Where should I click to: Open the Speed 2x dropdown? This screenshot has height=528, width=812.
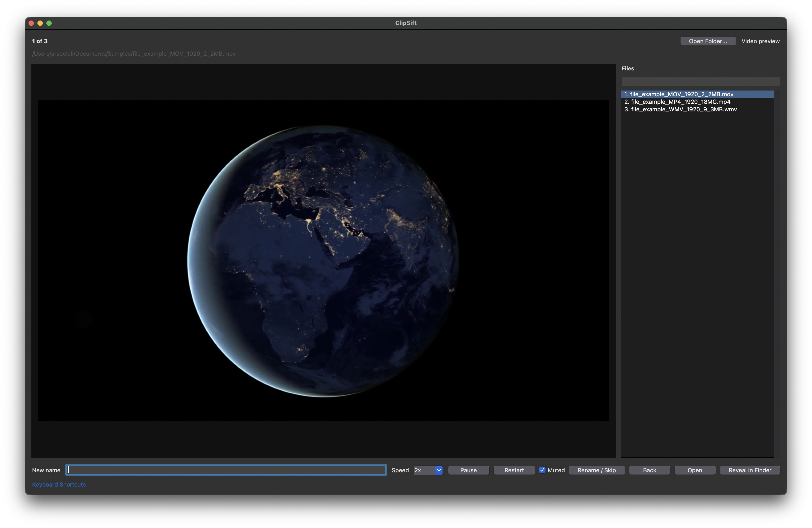428,470
